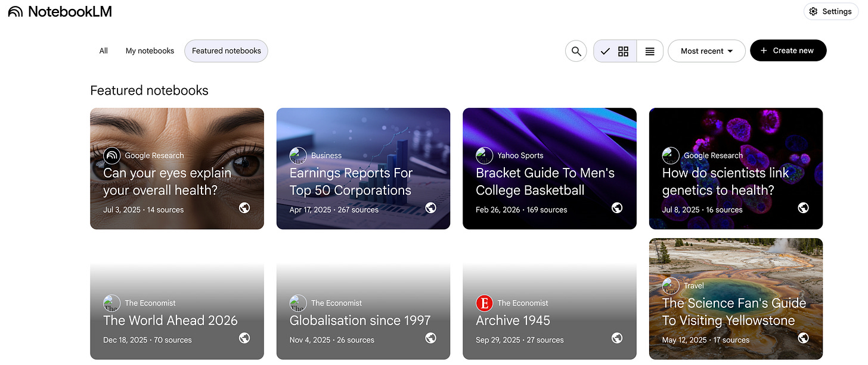Click 'Sep 29, 2025 · 27 sources' text

point(520,340)
